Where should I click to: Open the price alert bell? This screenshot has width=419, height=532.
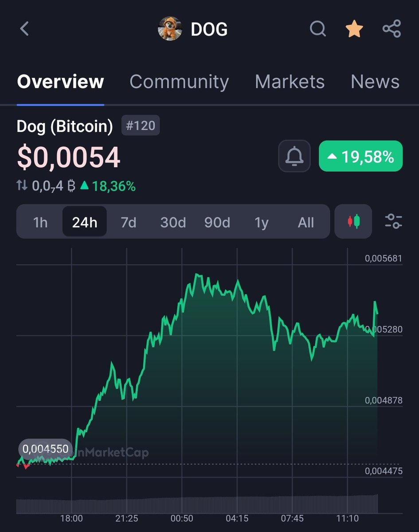coord(294,156)
